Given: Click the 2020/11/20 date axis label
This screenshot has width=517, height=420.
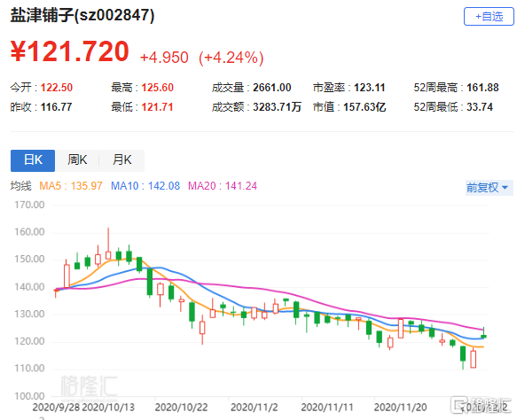Looking at the screenshot, I should [x=400, y=408].
